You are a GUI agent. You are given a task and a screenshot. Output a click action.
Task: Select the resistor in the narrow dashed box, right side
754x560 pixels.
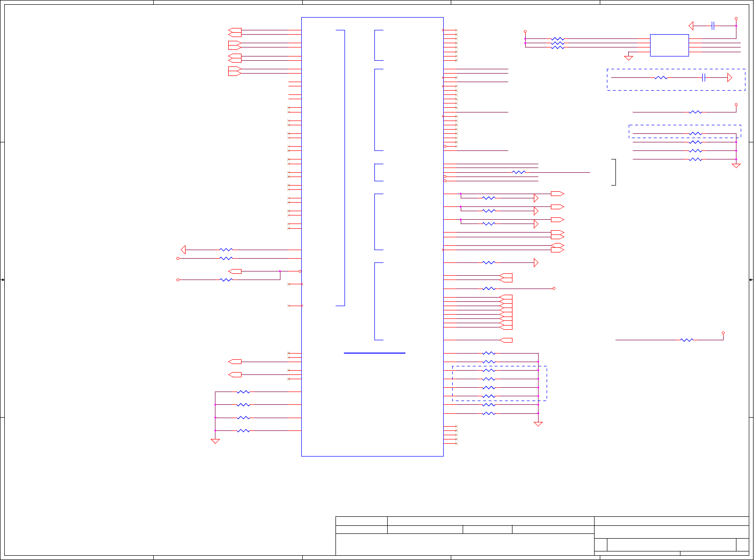(x=695, y=133)
